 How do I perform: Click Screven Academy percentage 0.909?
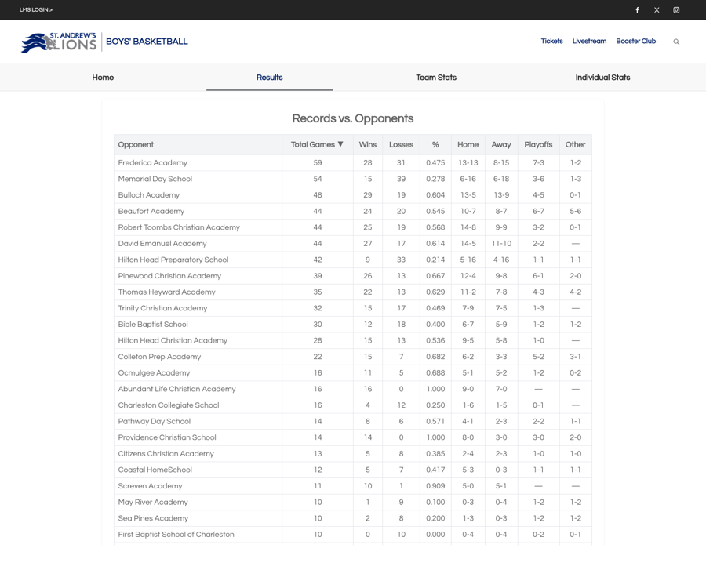tap(435, 486)
